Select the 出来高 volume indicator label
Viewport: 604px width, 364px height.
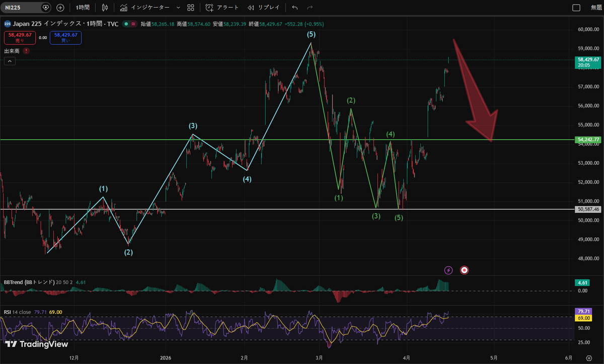pos(12,51)
